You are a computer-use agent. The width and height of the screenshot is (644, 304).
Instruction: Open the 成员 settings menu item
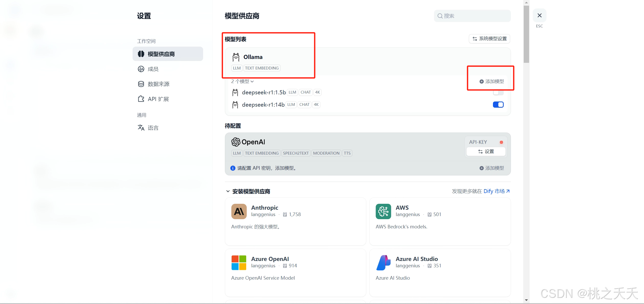coord(153,69)
